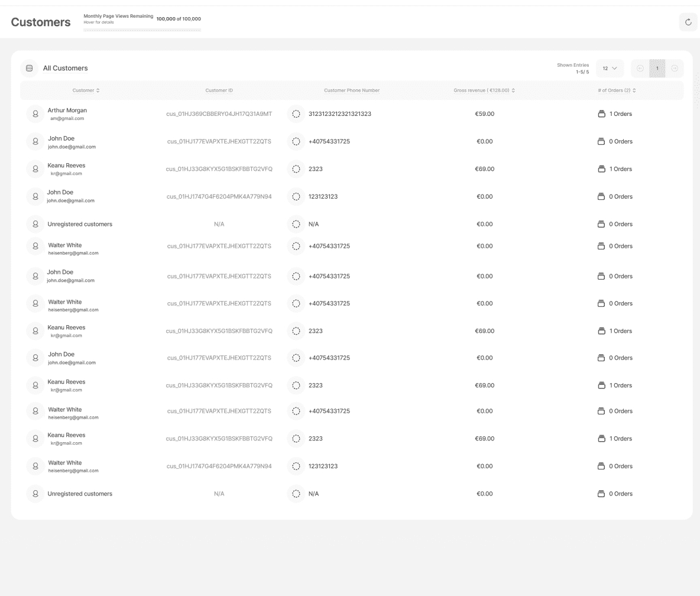Click phone icon beside Walter White's 123123123
The height and width of the screenshot is (596, 700).
coord(296,466)
